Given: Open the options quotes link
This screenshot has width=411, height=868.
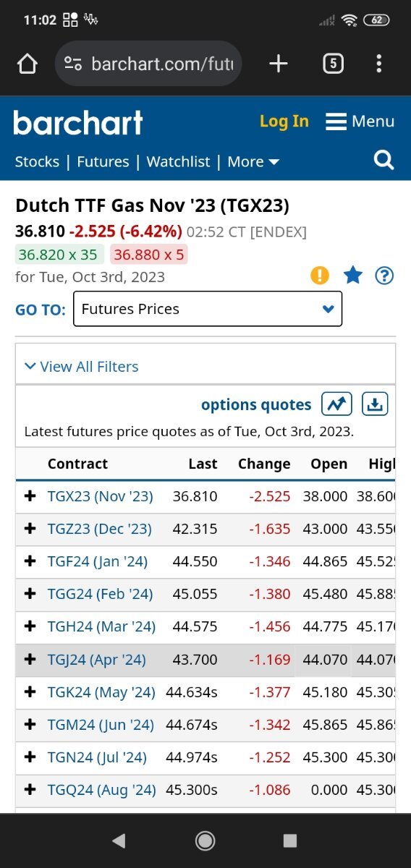Looking at the screenshot, I should (256, 404).
